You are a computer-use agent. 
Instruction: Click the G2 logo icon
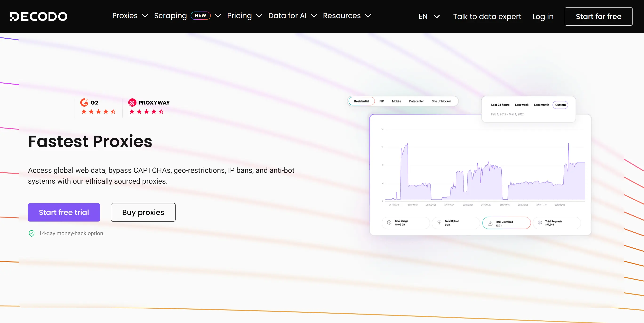84,102
